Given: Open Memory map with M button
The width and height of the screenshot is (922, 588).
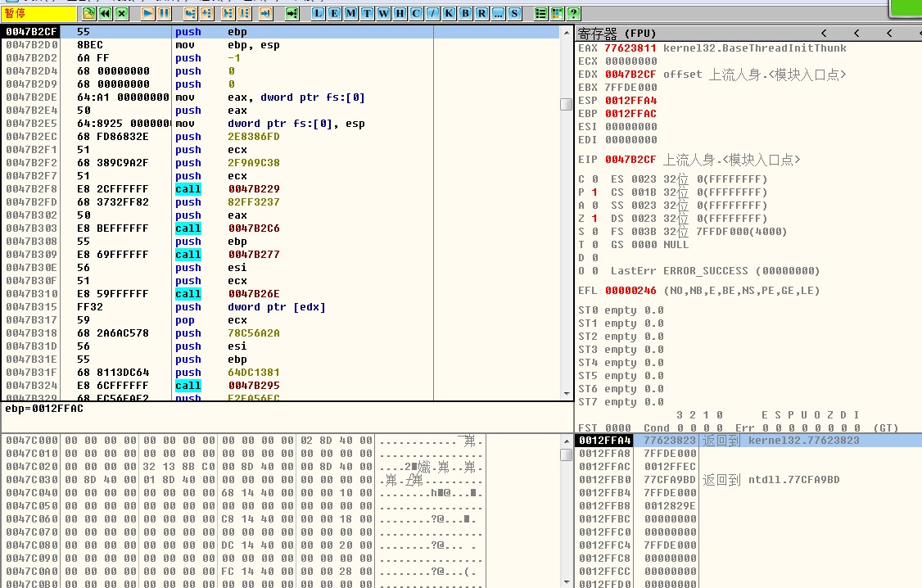Looking at the screenshot, I should coord(350,13).
